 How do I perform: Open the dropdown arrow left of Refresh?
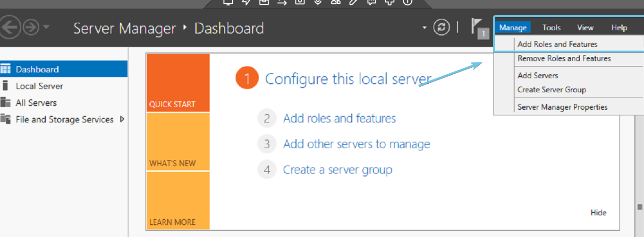click(x=424, y=28)
